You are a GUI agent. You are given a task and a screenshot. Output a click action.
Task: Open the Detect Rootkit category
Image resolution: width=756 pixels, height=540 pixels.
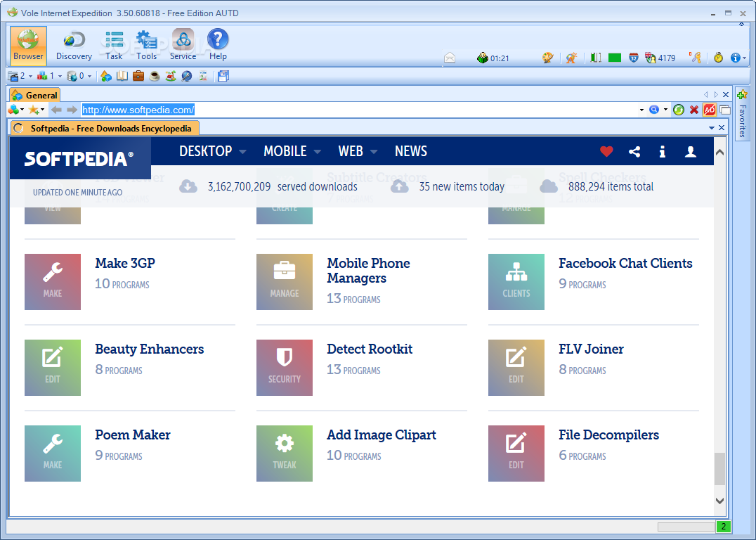coord(370,349)
